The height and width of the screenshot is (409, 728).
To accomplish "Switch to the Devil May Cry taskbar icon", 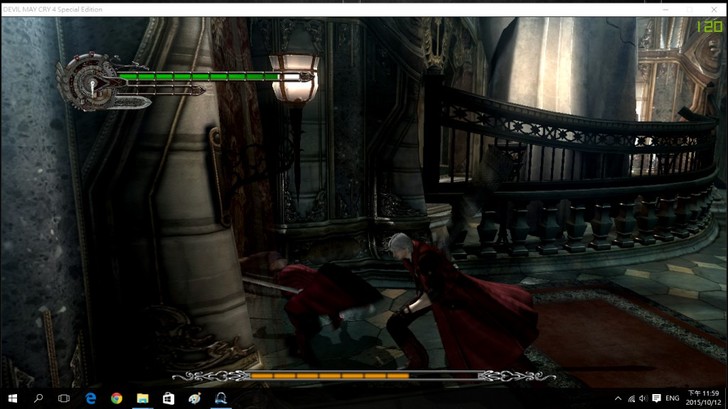I will [221, 398].
